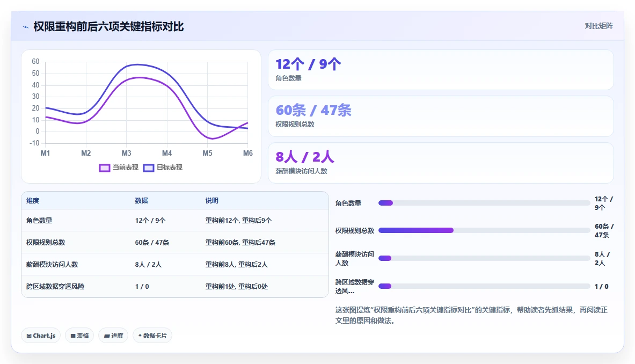The height and width of the screenshot is (364, 635).
Task: Select the 12个 / 9个 stat card value
Action: [308, 64]
